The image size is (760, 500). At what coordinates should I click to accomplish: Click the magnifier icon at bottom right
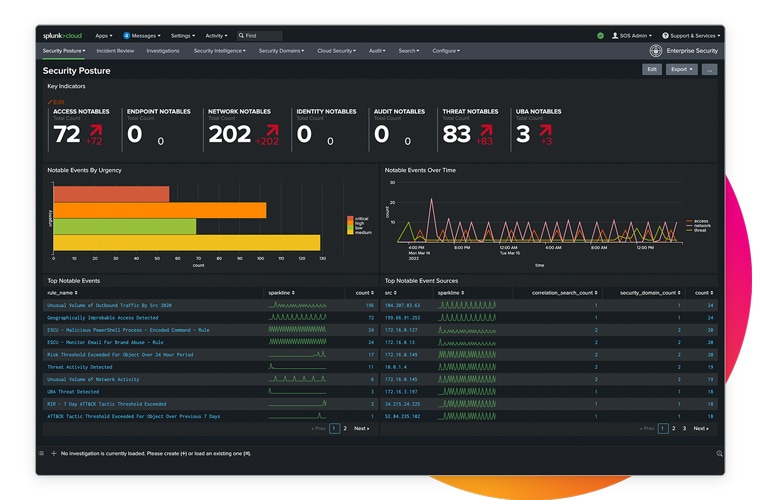[719, 454]
